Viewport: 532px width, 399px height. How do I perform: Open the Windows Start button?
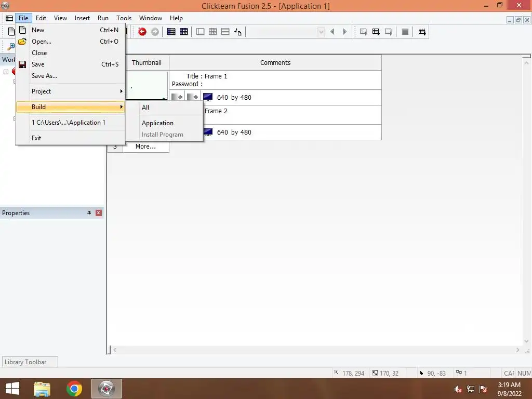12,389
